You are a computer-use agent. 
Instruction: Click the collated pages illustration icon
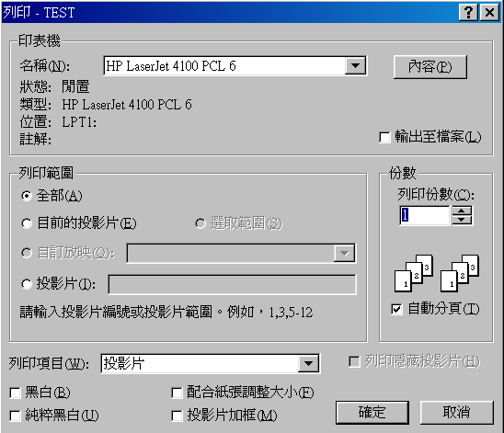point(437,273)
